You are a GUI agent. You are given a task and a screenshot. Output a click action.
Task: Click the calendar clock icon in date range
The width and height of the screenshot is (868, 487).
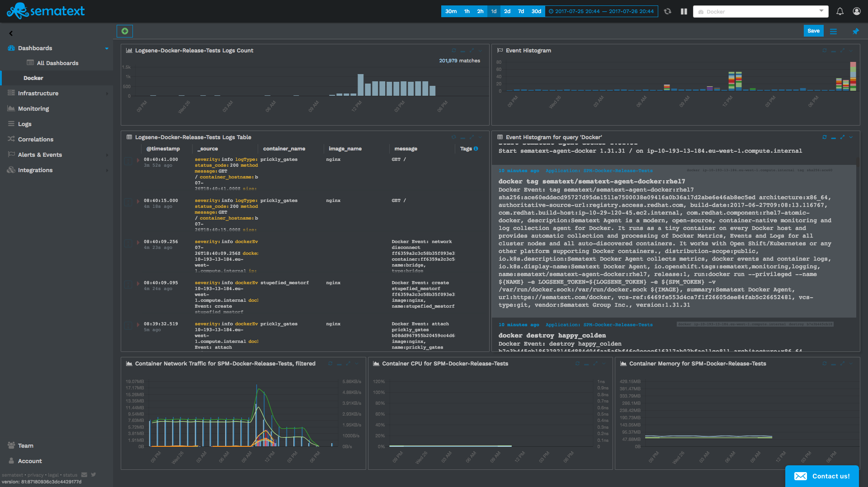[551, 11]
